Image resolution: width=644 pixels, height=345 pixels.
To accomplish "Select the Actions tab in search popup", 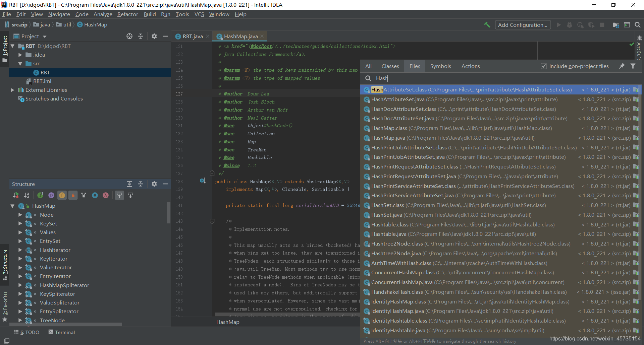I will 470,66.
